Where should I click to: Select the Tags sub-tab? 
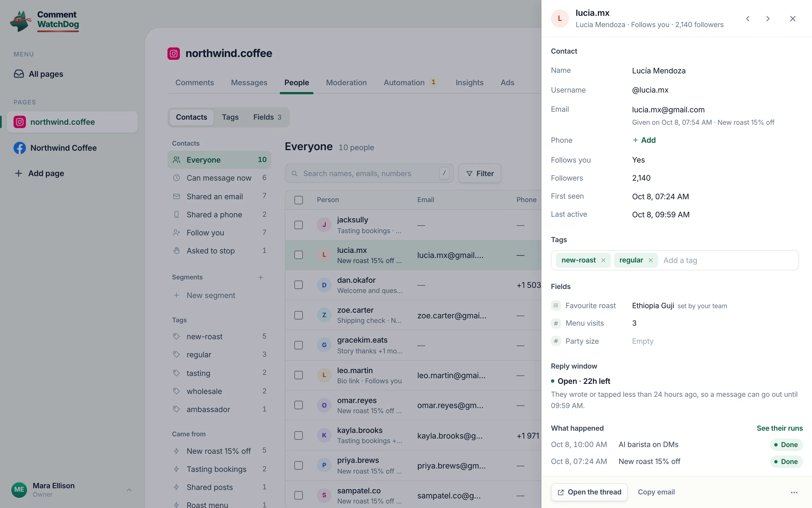(230, 117)
